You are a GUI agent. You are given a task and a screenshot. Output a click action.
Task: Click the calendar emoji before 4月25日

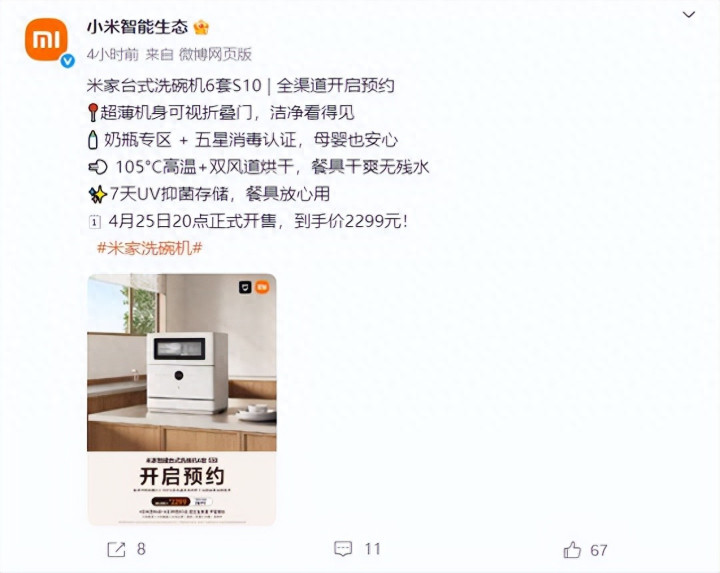pos(95,222)
